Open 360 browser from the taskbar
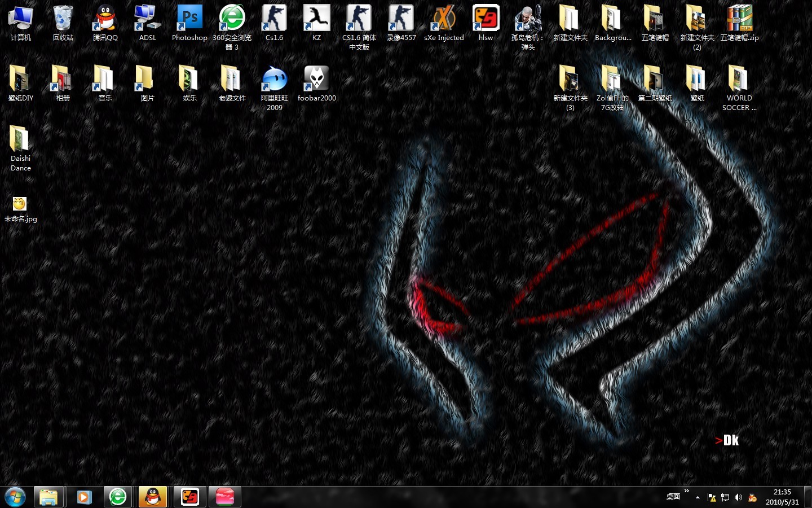 click(118, 497)
